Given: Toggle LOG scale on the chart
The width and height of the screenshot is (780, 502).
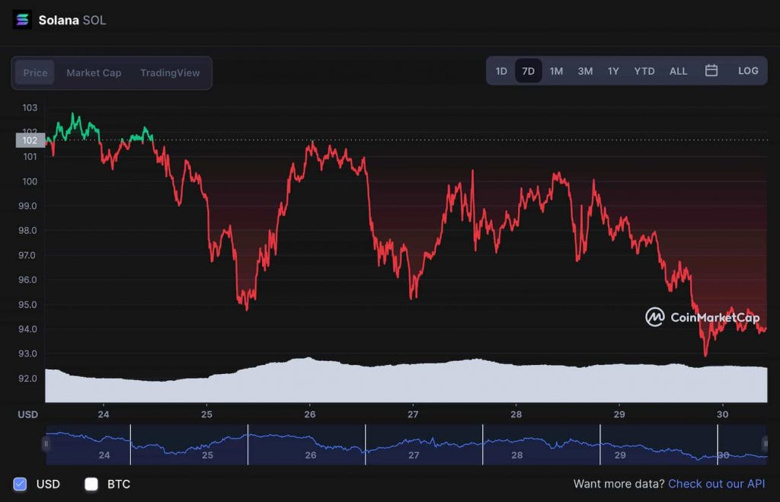Looking at the screenshot, I should [748, 71].
